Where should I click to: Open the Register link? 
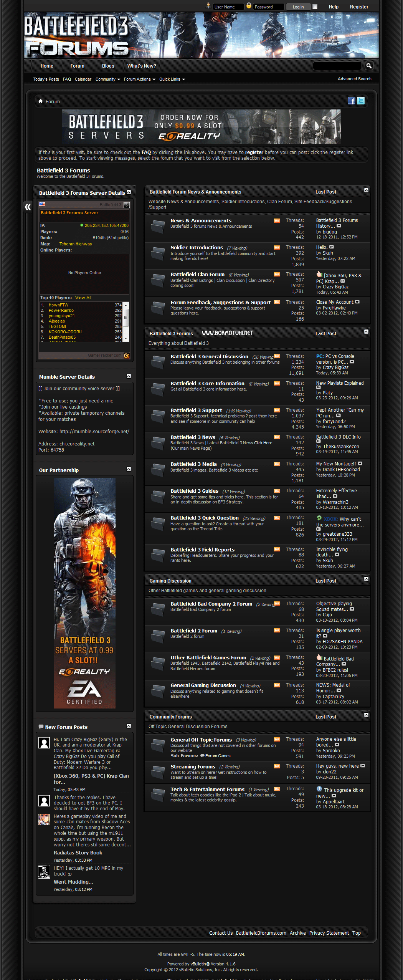pos(359,7)
